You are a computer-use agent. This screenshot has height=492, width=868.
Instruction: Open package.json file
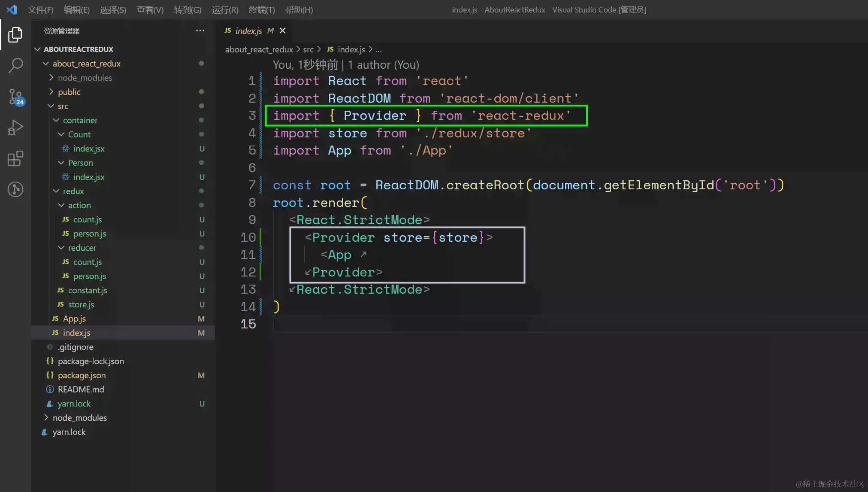82,375
